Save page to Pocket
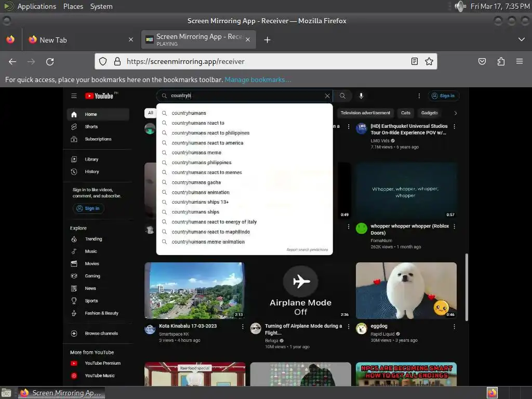The height and width of the screenshot is (399, 532). 482,61
